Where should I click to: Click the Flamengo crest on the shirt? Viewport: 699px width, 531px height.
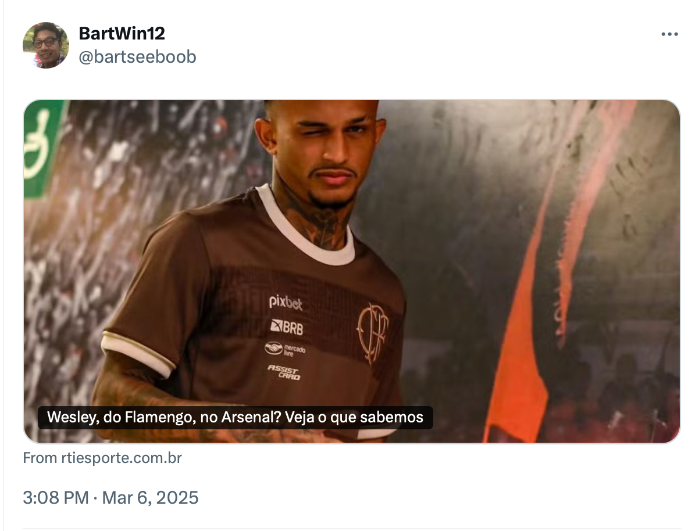[x=372, y=332]
